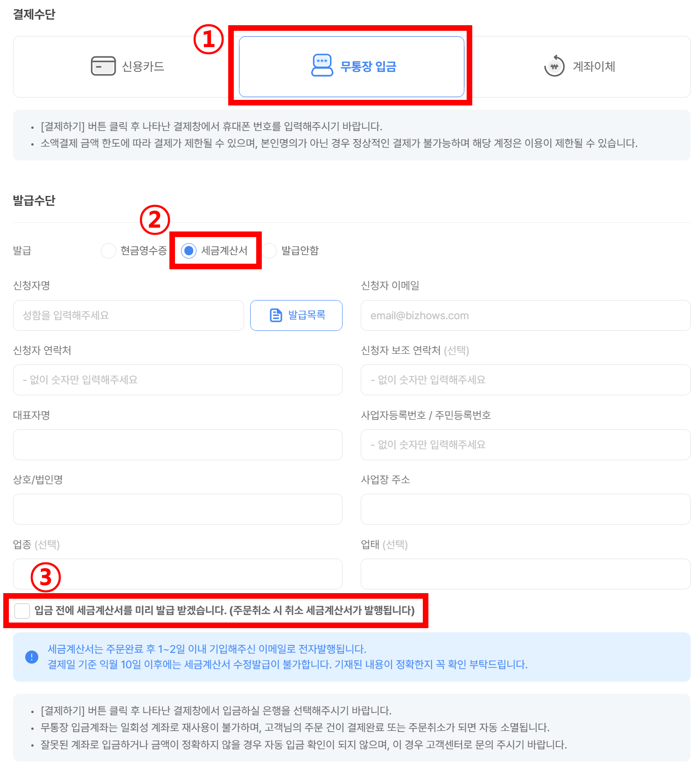Choose the 현금영수증 radio button
Image resolution: width=700 pixels, height=770 pixels.
(x=108, y=251)
